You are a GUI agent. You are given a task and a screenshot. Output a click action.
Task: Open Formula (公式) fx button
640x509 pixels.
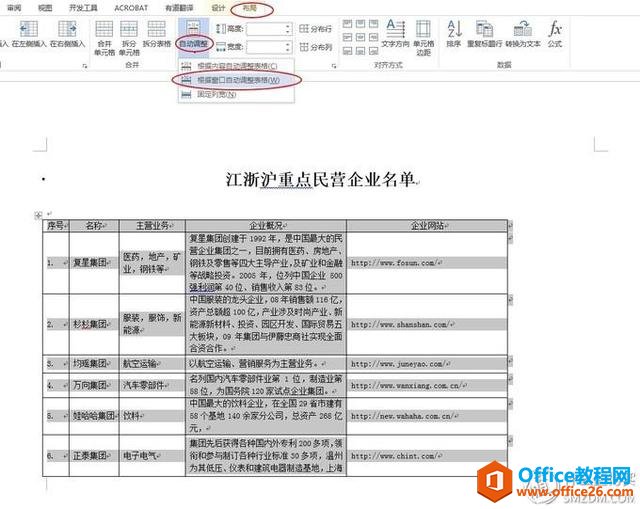point(555,33)
